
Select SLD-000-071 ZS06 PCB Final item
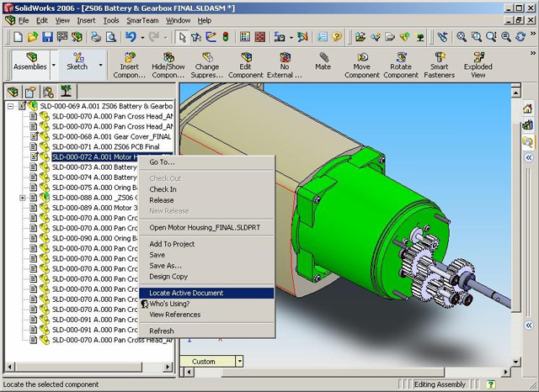(105, 147)
